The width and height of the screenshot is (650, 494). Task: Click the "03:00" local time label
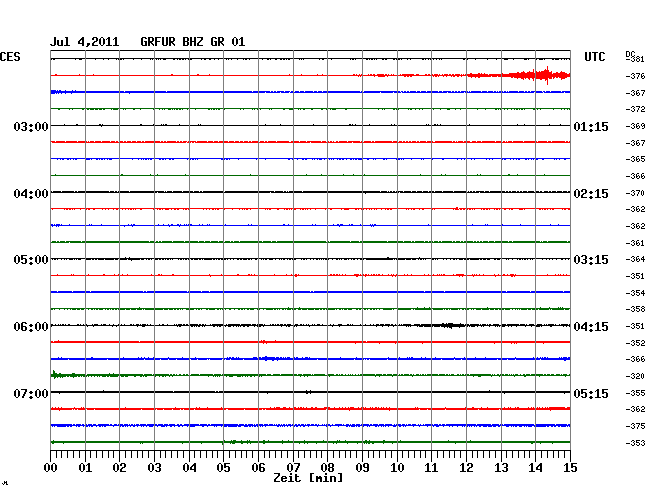(x=31, y=126)
